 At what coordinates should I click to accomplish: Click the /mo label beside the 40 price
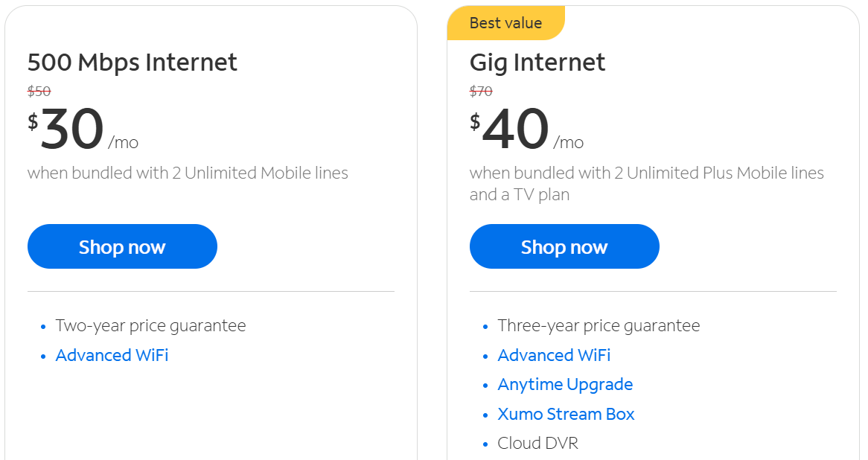point(568,142)
